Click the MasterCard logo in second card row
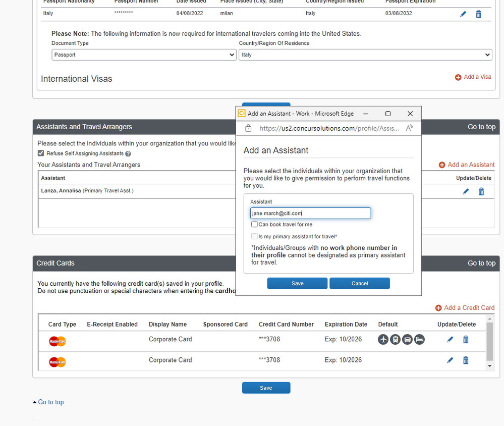Screen dimensions: 504x426 58,362
